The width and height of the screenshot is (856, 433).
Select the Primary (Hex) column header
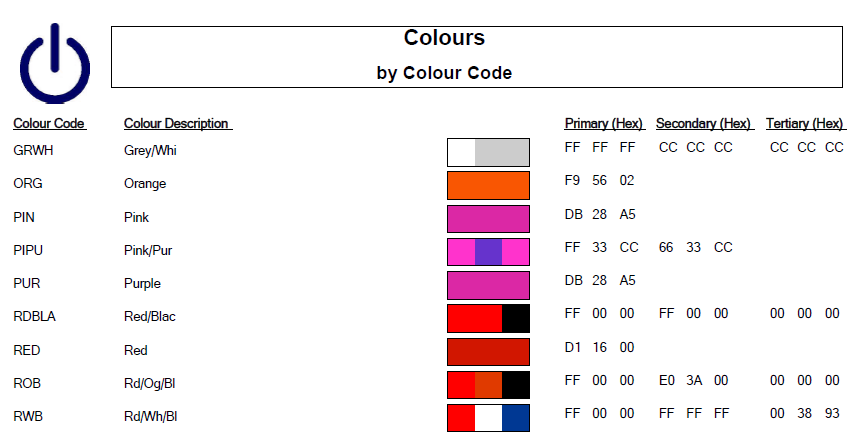[x=604, y=124]
